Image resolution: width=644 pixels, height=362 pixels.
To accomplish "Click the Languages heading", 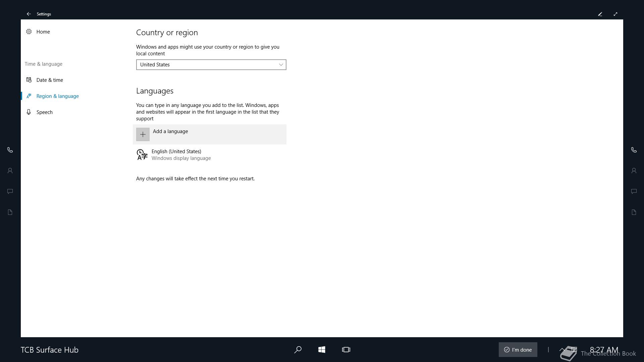I will pos(155,91).
